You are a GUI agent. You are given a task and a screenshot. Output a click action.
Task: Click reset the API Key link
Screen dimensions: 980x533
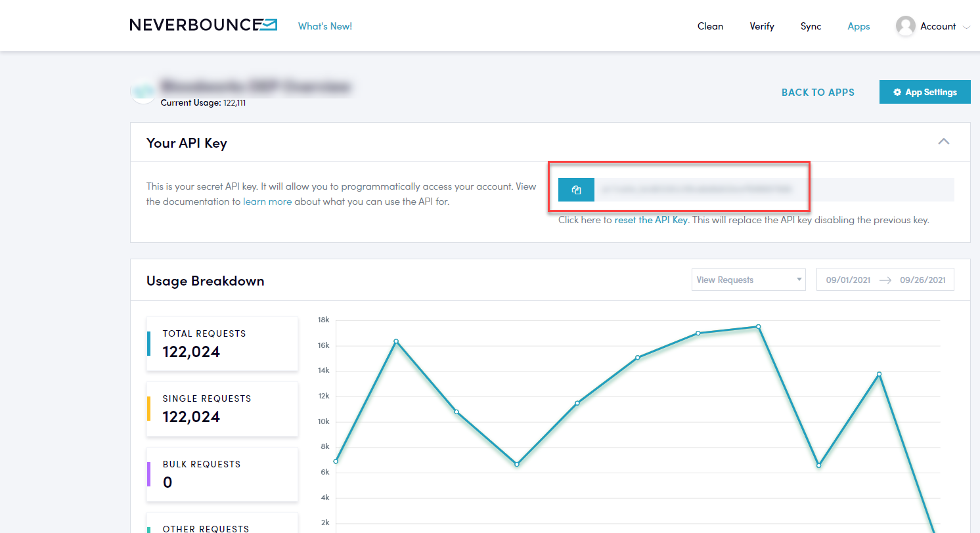(651, 220)
